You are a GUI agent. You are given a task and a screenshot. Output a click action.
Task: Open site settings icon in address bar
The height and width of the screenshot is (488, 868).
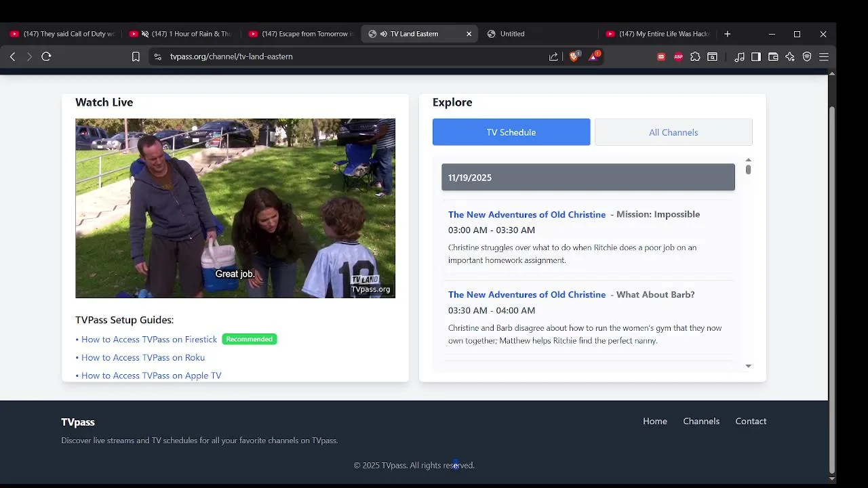158,57
